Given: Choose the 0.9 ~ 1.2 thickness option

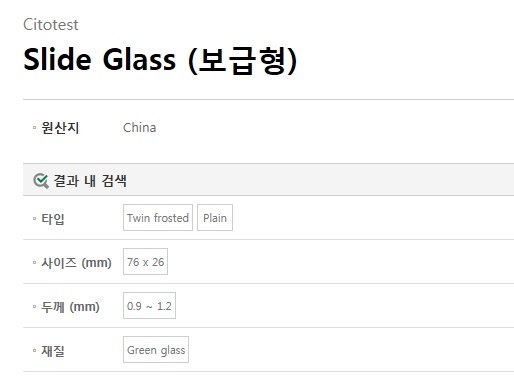Looking at the screenshot, I should pos(149,306).
